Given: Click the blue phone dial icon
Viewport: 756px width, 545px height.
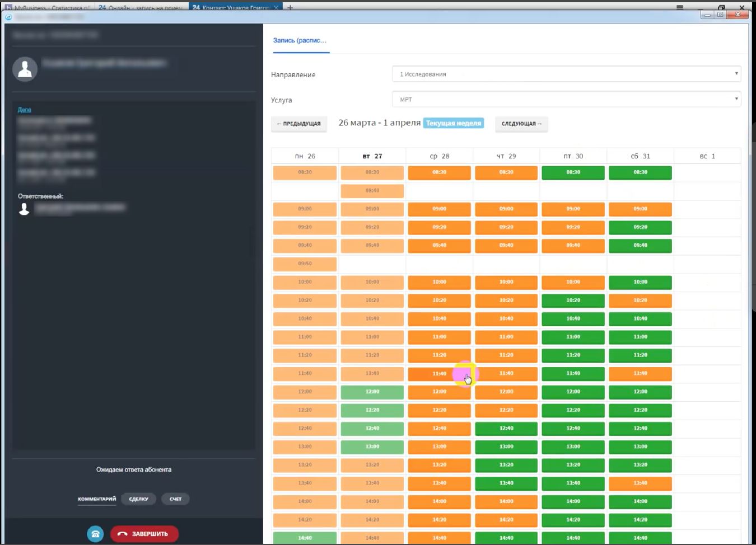Looking at the screenshot, I should [x=95, y=534].
